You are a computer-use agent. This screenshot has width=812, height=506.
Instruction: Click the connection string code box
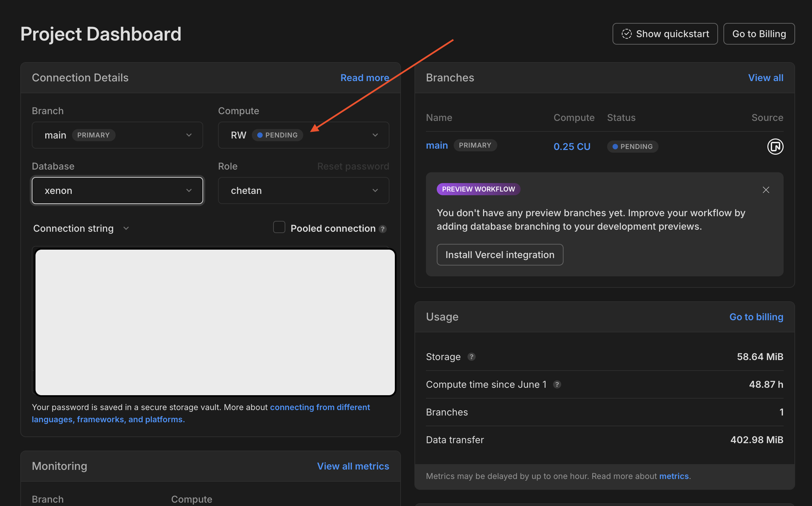[215, 322]
